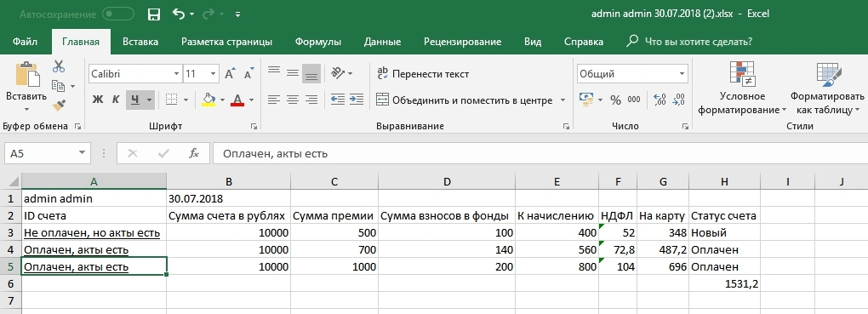Decrease font size with small A icon
868x314 pixels.
tap(248, 74)
